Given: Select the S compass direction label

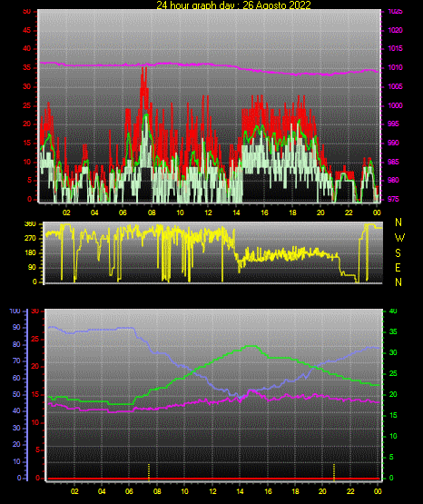Looking at the screenshot, I should coord(398,253).
